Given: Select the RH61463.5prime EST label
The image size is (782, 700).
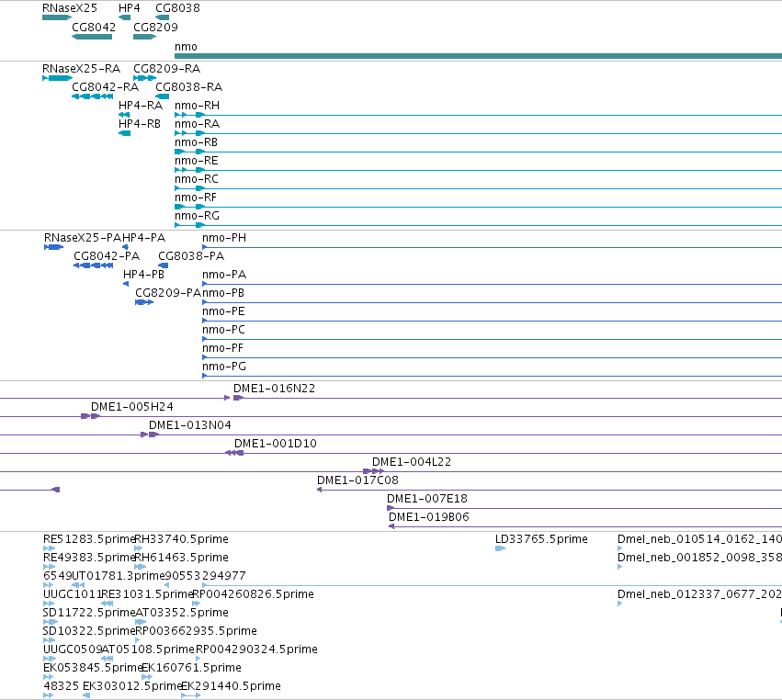Looking at the screenshot, I should pyautogui.click(x=182, y=558).
